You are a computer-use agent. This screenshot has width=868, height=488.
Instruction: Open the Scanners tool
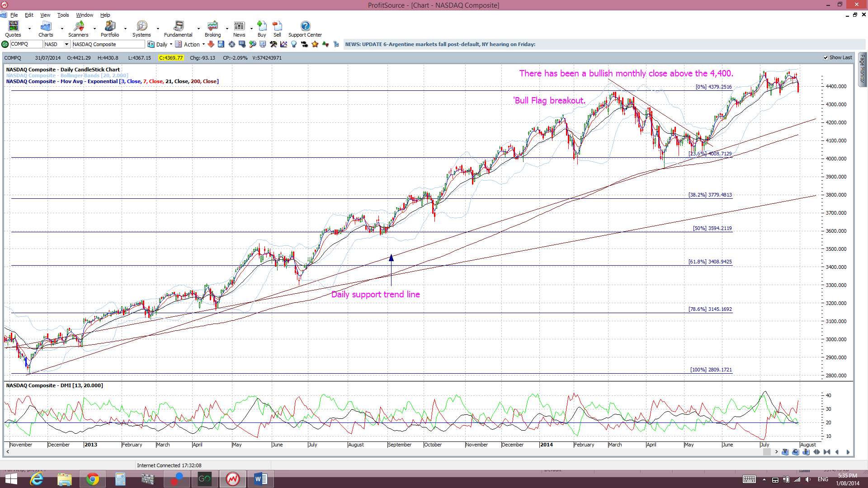coord(78,29)
